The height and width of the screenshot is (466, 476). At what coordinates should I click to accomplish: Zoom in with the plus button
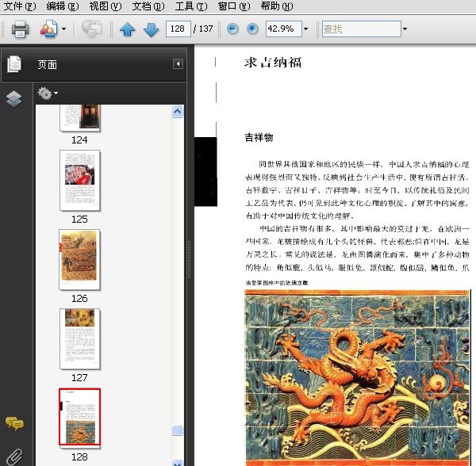pos(252,29)
